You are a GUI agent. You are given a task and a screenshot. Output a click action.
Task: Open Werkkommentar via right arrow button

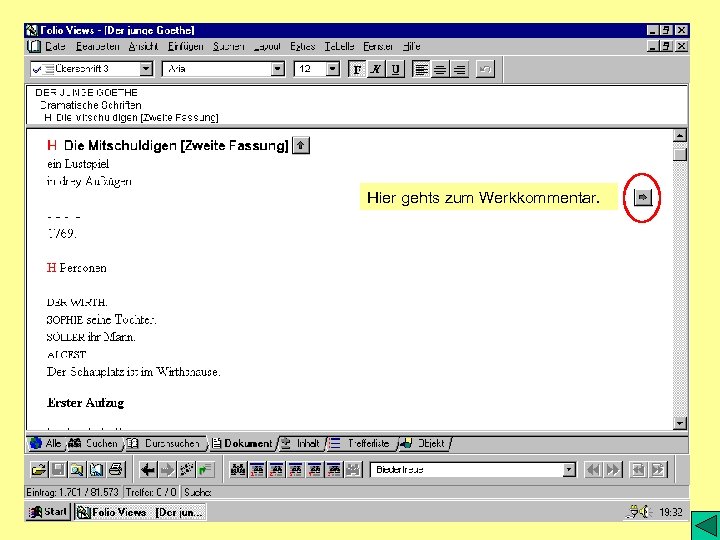tap(643, 197)
